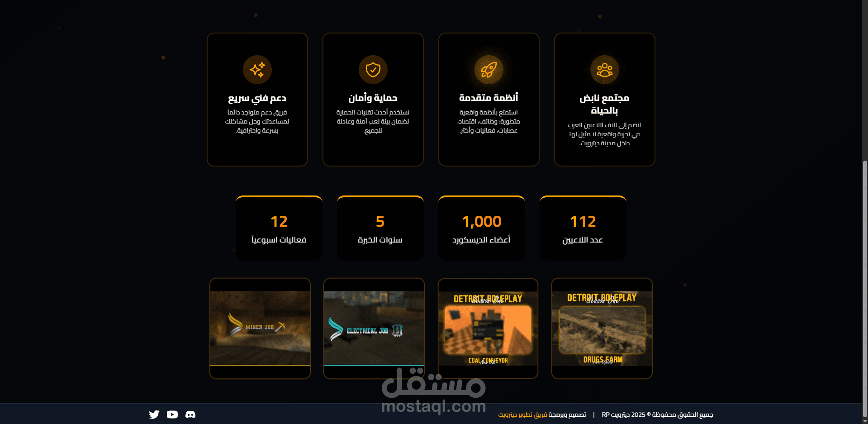Screen dimensions: 868x424
Task: Open the YouTube icon in footer
Action: [172, 414]
